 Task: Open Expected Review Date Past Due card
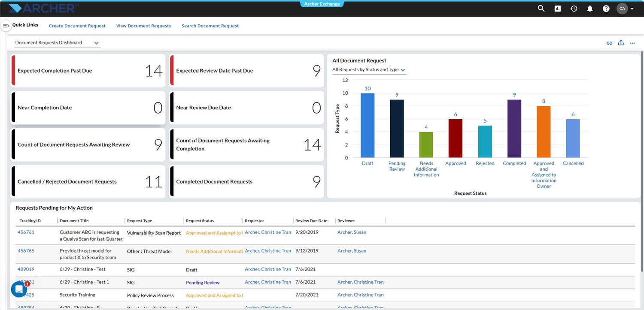coord(247,71)
